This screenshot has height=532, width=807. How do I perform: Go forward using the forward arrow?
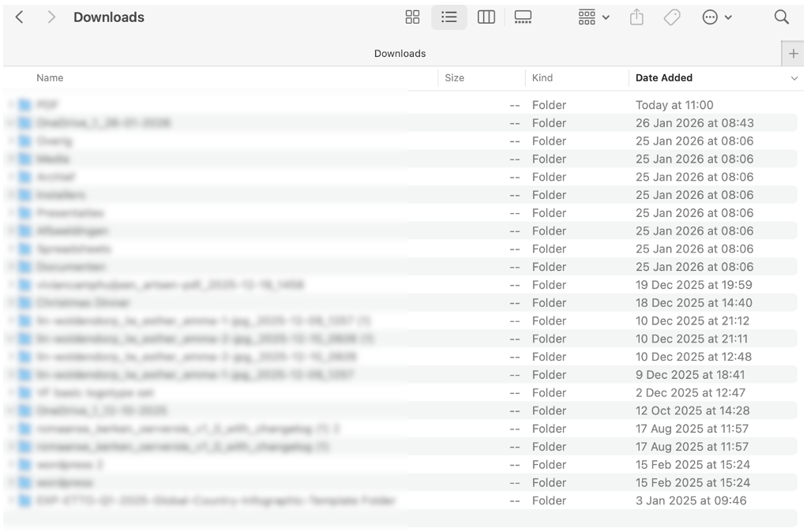pyautogui.click(x=51, y=17)
